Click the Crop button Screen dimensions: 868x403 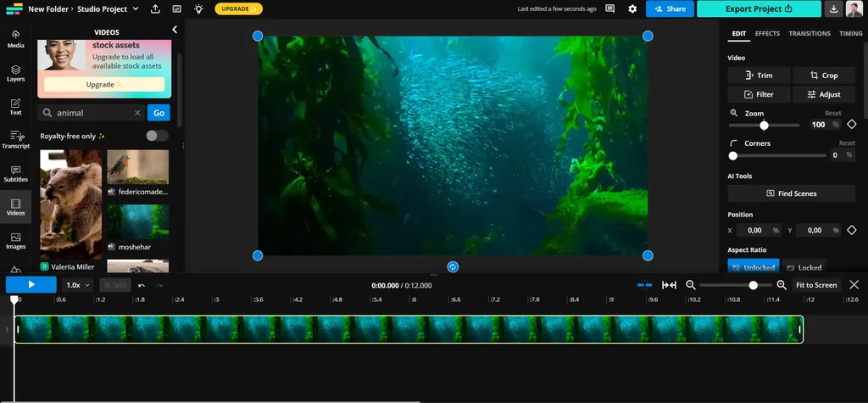824,76
